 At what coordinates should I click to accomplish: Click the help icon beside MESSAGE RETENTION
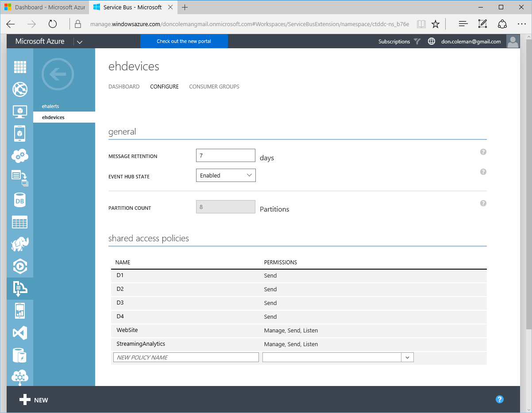[483, 152]
